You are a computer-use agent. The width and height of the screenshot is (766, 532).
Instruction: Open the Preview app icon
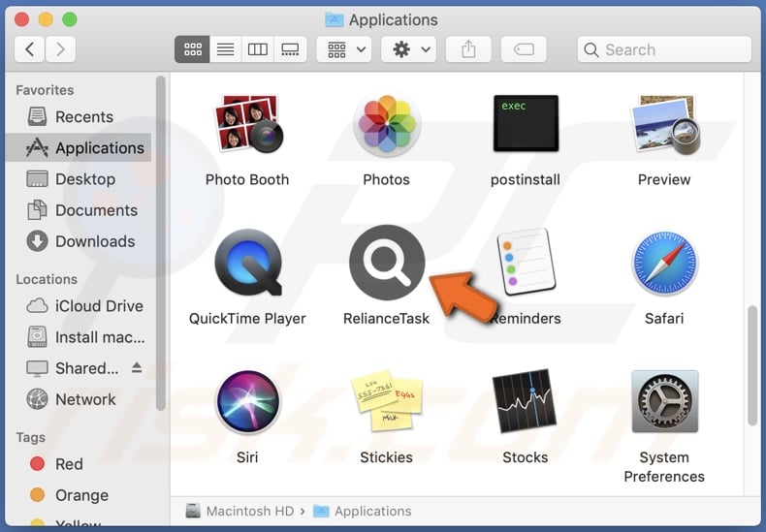click(x=665, y=124)
